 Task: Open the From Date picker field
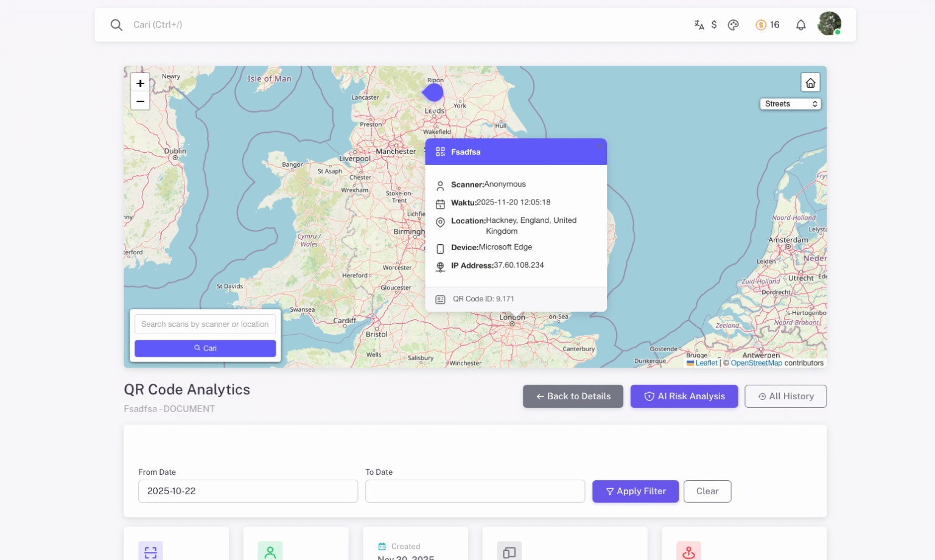click(248, 491)
